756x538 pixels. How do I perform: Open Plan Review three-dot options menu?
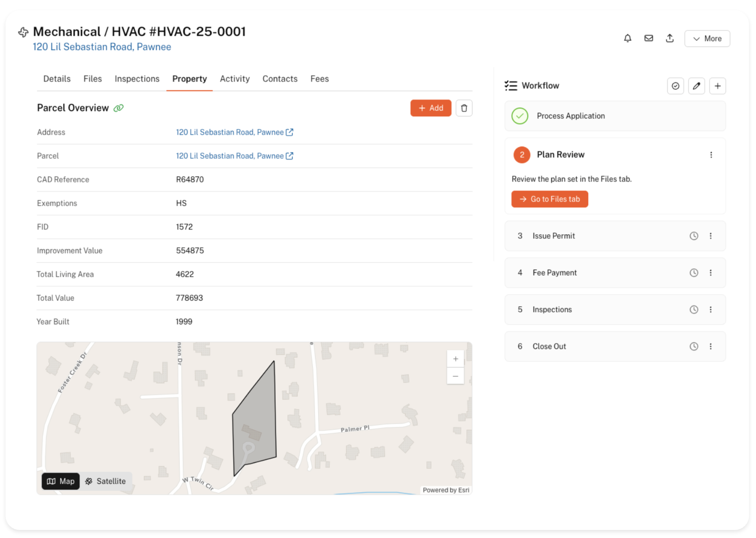pyautogui.click(x=711, y=155)
